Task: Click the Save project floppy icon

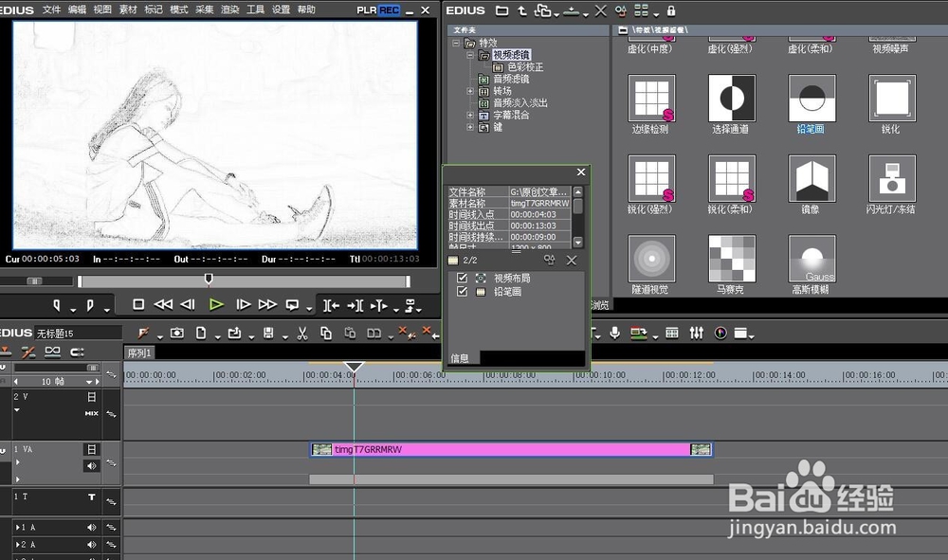Action: 268,333
